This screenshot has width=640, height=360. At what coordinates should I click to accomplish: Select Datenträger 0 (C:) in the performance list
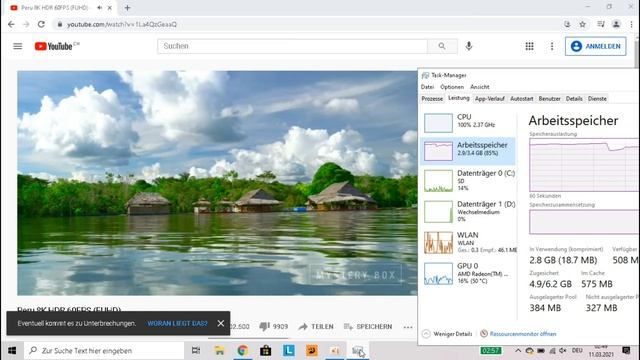[x=468, y=180]
